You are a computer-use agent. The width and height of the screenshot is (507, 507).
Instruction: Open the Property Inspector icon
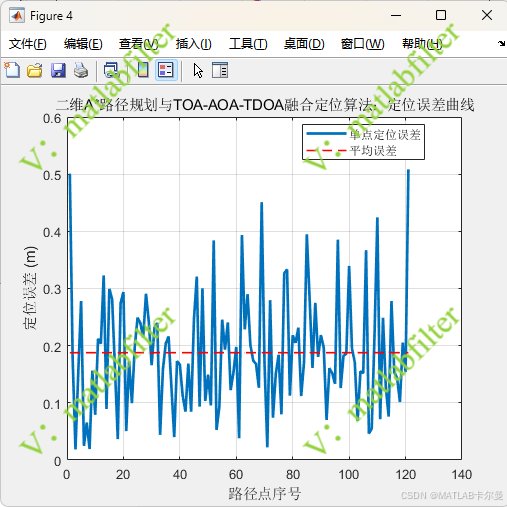pos(220,70)
